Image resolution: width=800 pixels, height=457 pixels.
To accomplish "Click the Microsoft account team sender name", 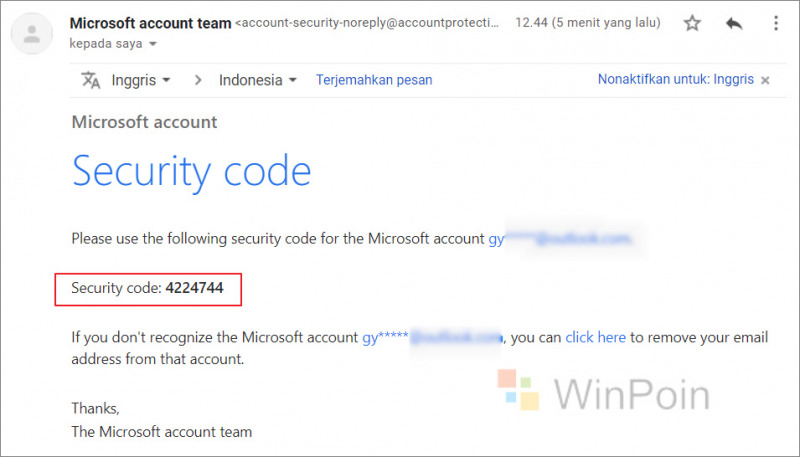I will point(151,23).
